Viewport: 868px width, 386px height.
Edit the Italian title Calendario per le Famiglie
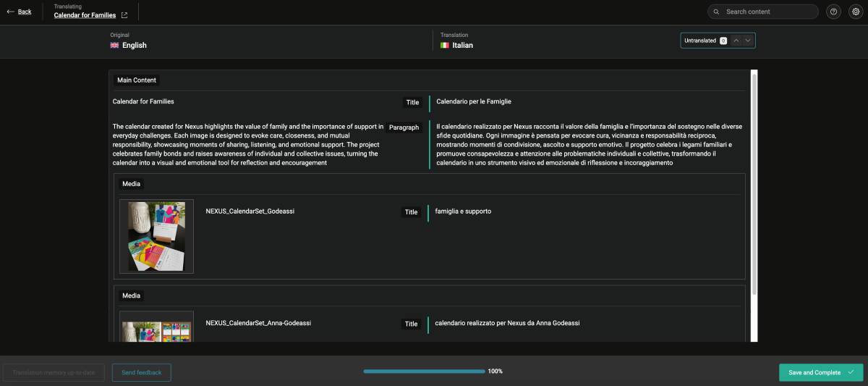[474, 102]
